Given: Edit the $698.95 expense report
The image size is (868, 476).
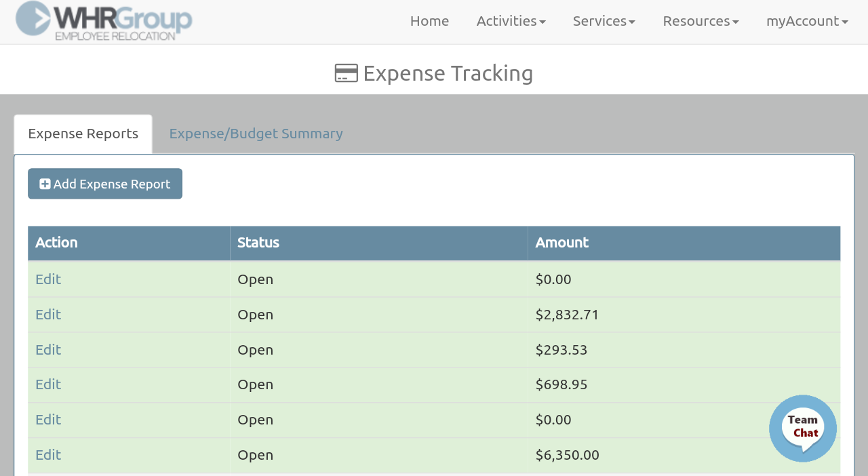Looking at the screenshot, I should point(48,384).
